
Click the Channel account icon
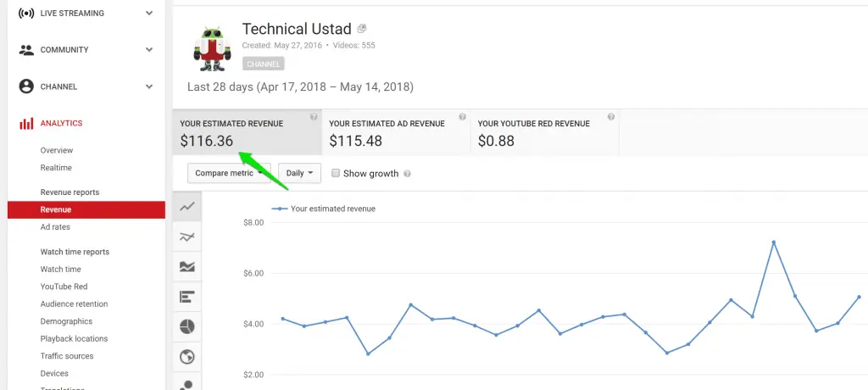click(26, 86)
